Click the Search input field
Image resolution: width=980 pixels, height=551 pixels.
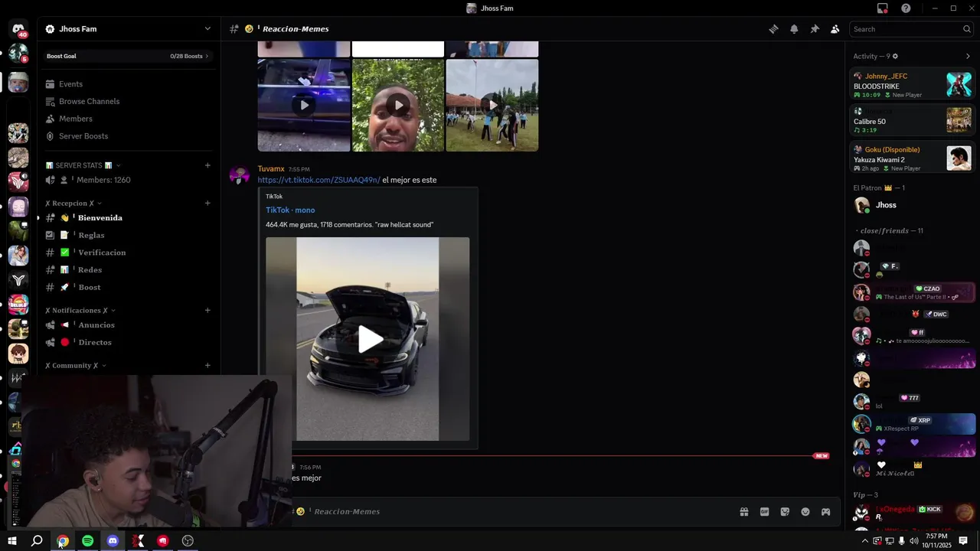pyautogui.click(x=911, y=29)
